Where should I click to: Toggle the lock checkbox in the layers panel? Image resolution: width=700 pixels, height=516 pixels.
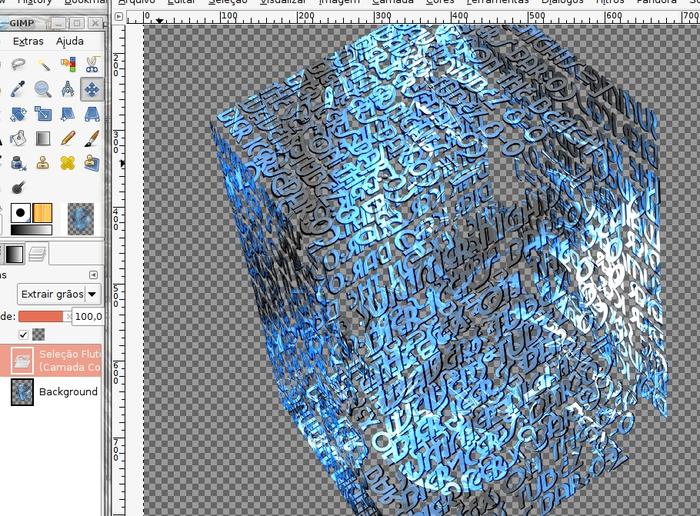point(24,334)
